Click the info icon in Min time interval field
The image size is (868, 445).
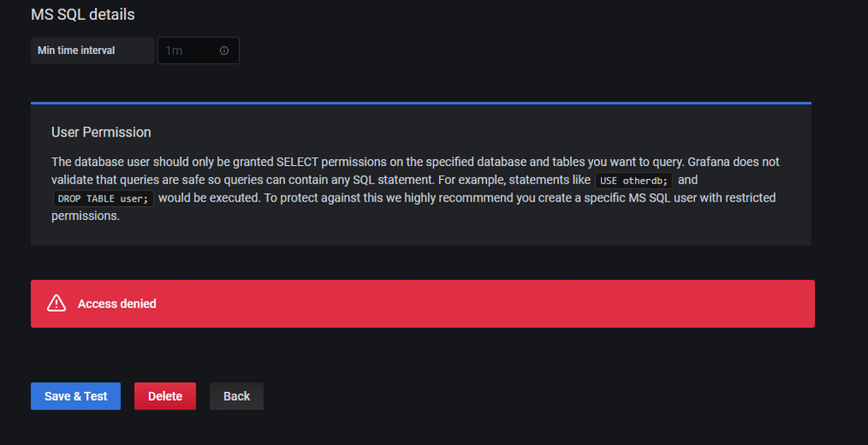point(224,51)
